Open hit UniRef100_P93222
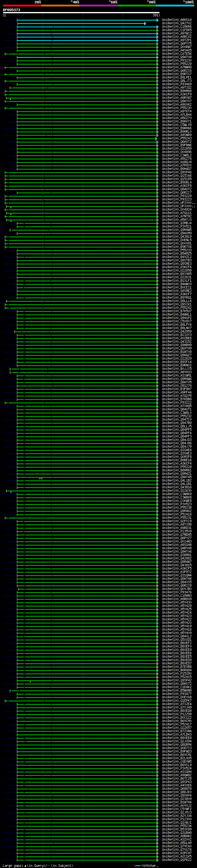The height and width of the screenshot is (868, 197). coord(176,403)
